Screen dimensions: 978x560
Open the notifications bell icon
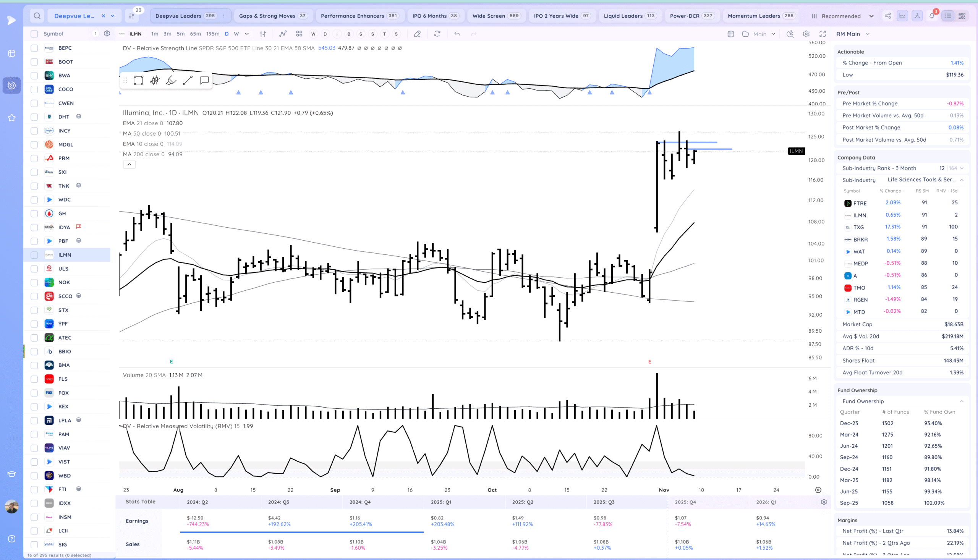coord(931,16)
